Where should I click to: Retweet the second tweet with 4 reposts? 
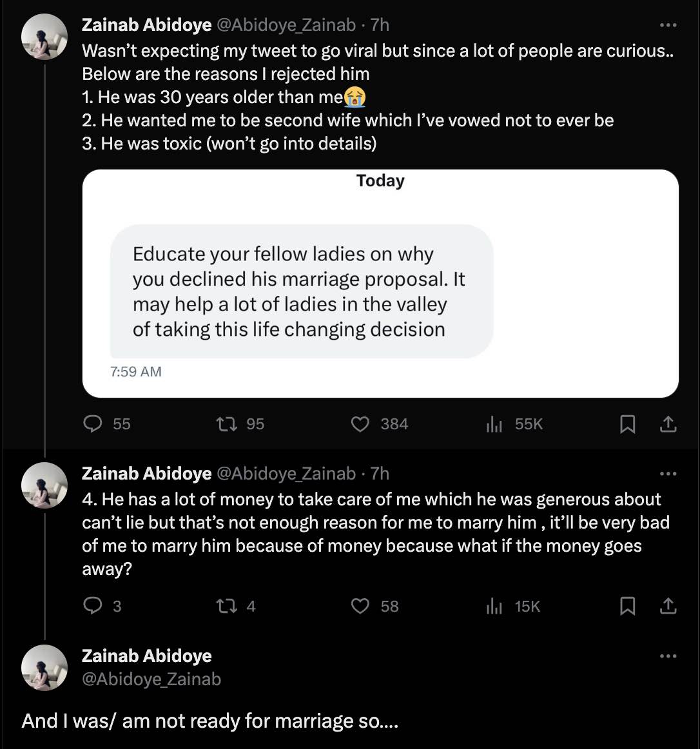pyautogui.click(x=225, y=606)
